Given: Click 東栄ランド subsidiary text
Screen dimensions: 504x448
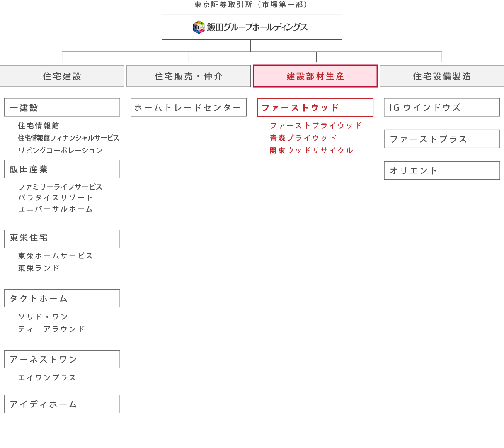Looking at the screenshot, I should coord(39,268).
